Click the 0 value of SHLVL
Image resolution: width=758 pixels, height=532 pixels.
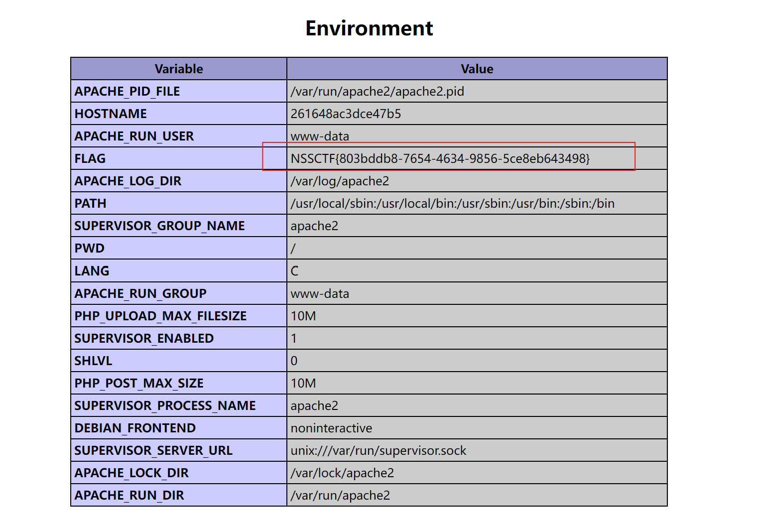click(294, 361)
